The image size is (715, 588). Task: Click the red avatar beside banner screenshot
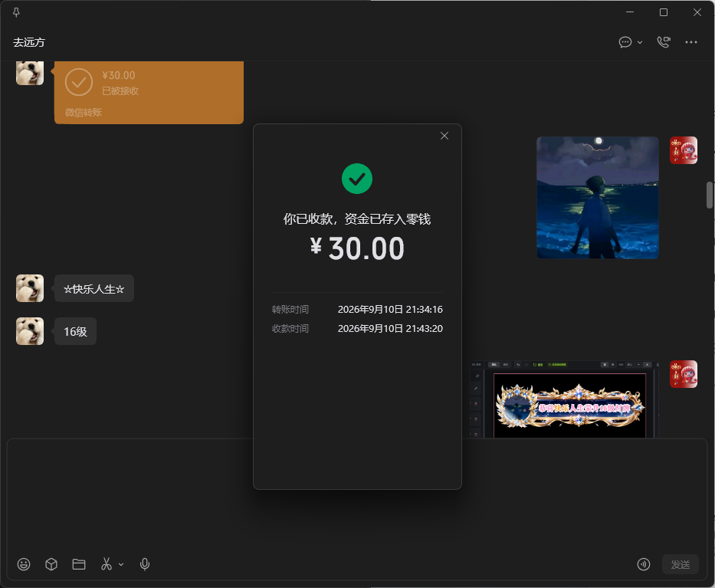point(684,374)
